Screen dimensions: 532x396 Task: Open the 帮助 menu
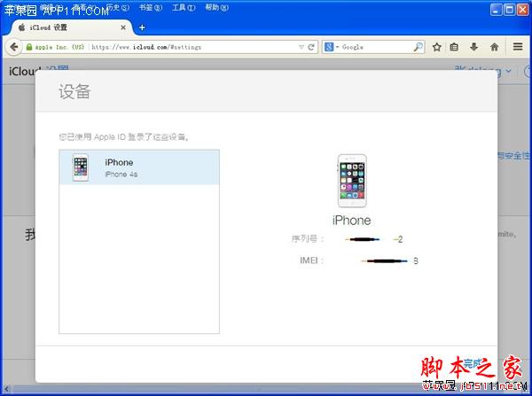pos(217,7)
